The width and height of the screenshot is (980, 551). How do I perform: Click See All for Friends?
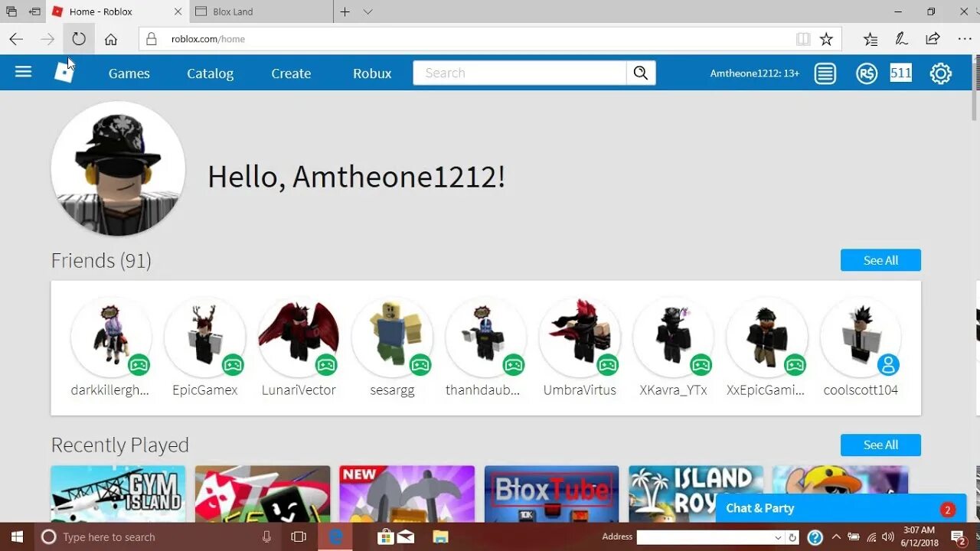(x=880, y=260)
